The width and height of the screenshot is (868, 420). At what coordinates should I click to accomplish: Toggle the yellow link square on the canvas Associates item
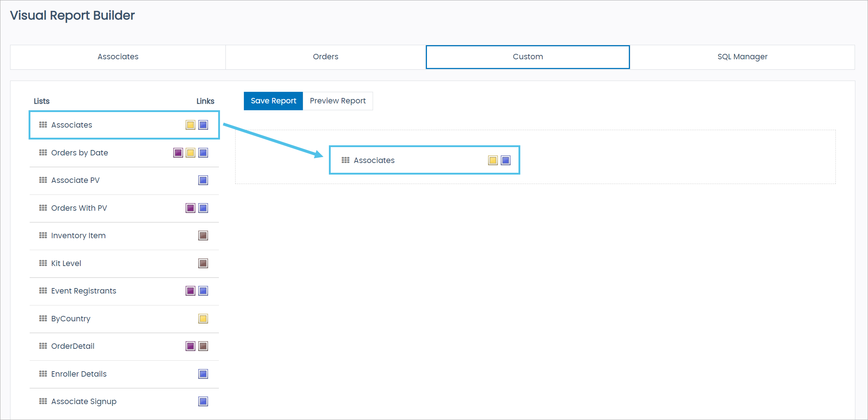pos(492,160)
